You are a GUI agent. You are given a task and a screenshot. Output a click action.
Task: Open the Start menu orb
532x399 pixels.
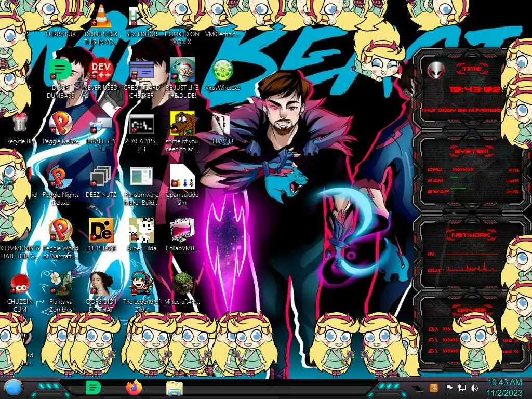coord(14,388)
